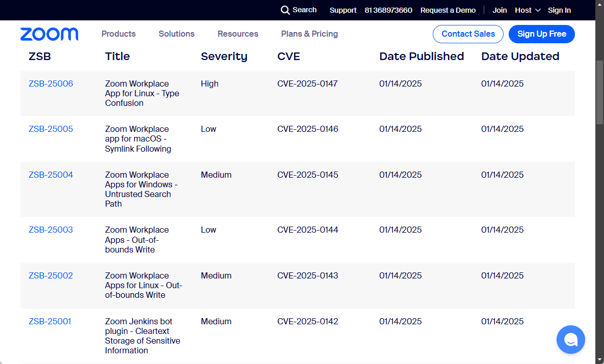
Task: Click the Zoom logo
Action: (49, 34)
